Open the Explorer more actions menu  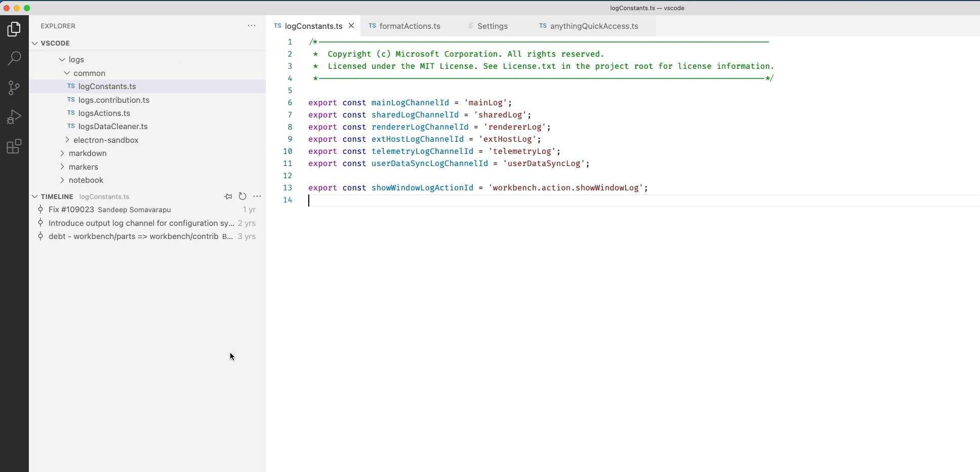[x=251, y=26]
